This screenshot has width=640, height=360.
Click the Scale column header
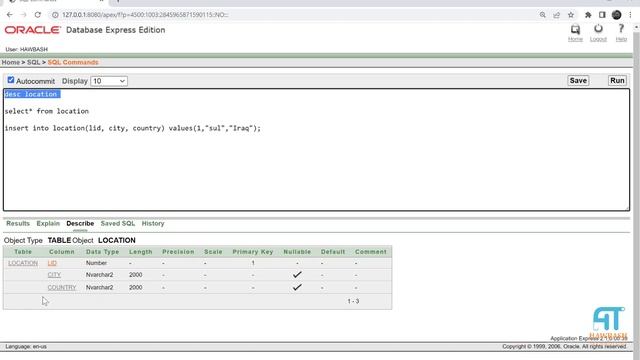click(x=213, y=252)
